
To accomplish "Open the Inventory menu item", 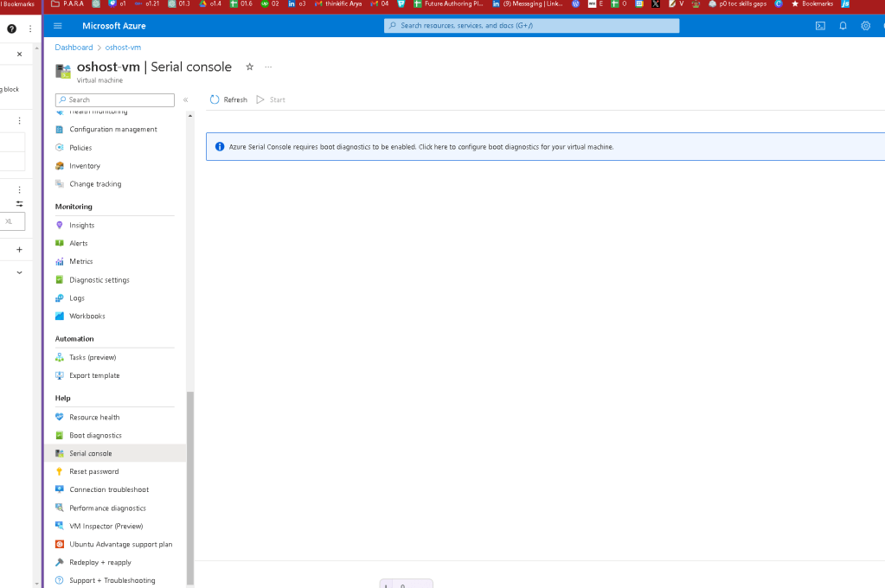I will tap(85, 166).
